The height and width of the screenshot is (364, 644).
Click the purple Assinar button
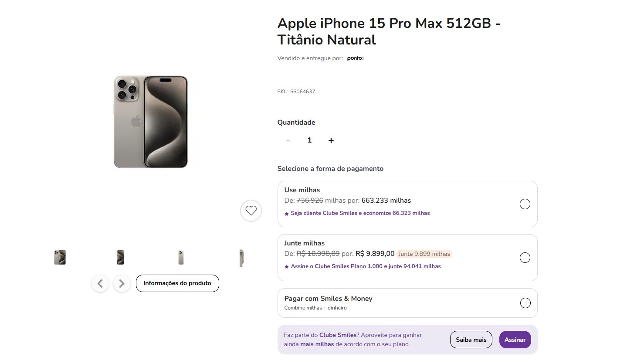[x=515, y=340]
